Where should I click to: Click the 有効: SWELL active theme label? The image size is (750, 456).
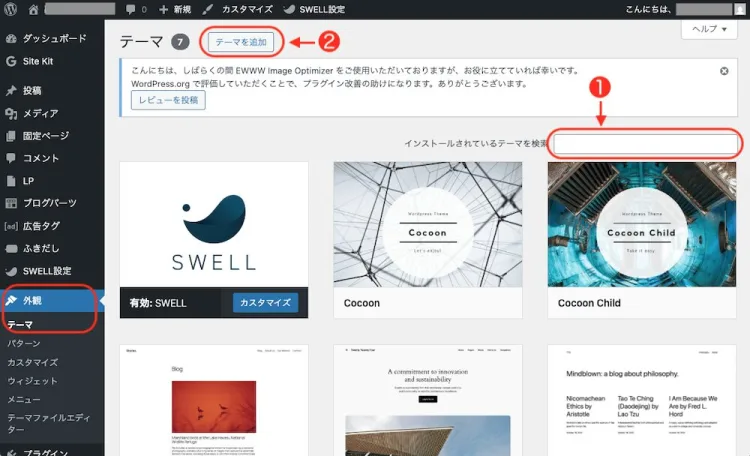pos(158,303)
